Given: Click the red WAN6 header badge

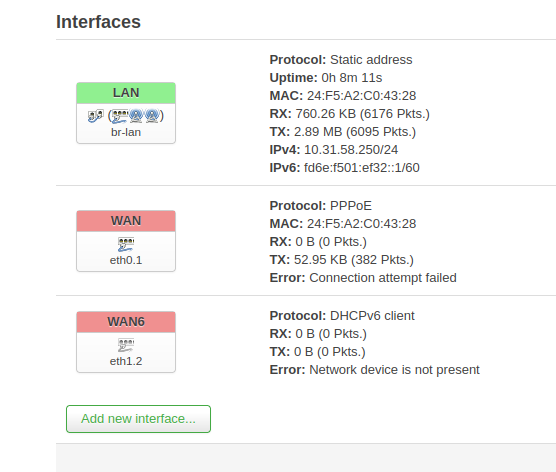Looking at the screenshot, I should 126,322.
